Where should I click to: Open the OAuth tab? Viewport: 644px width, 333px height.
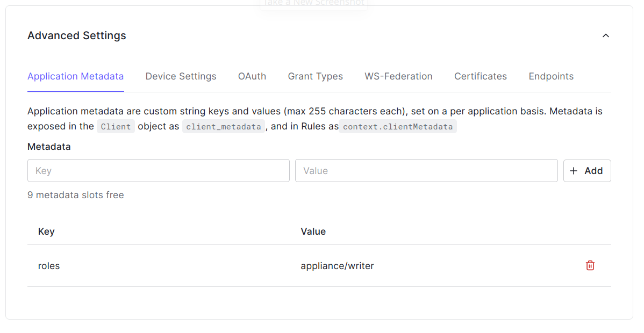pos(252,76)
